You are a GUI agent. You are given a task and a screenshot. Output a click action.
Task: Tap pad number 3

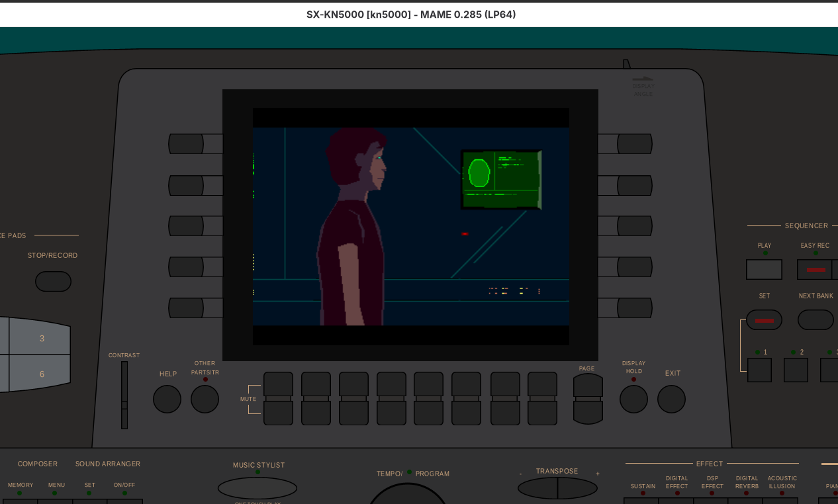pyautogui.click(x=41, y=338)
